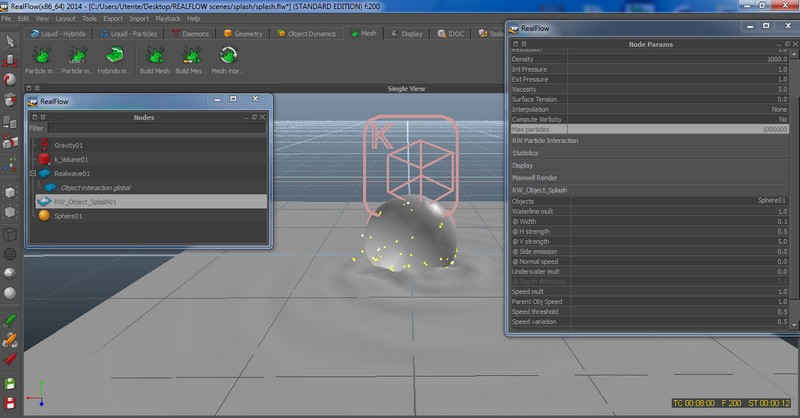This screenshot has width=800, height=418.
Task: Click the Node Params scrollbar down arrow
Action: click(x=794, y=325)
